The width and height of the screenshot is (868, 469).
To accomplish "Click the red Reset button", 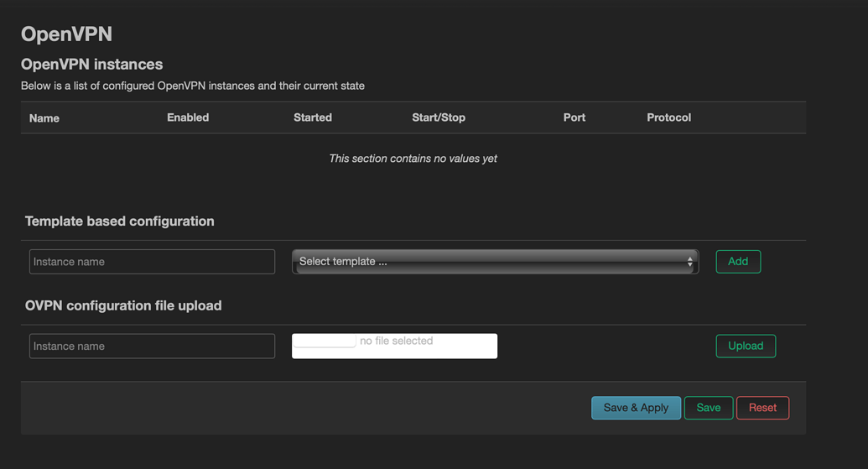I will (762, 408).
